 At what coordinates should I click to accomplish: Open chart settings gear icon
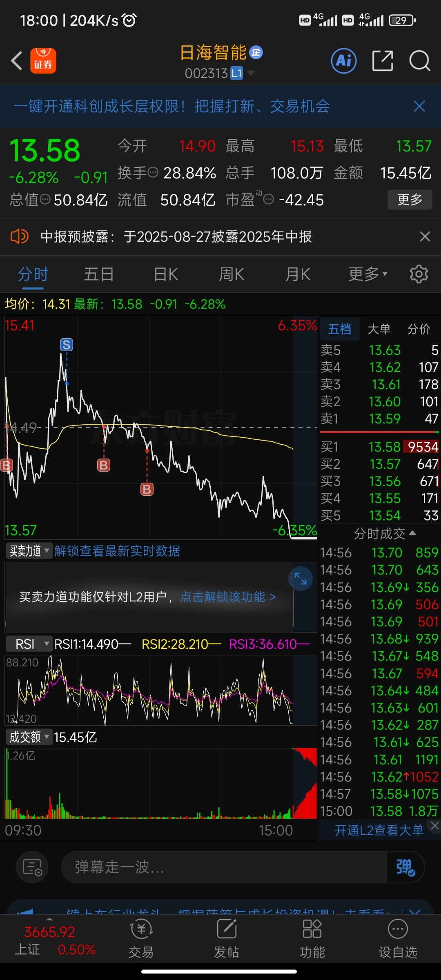point(419,274)
